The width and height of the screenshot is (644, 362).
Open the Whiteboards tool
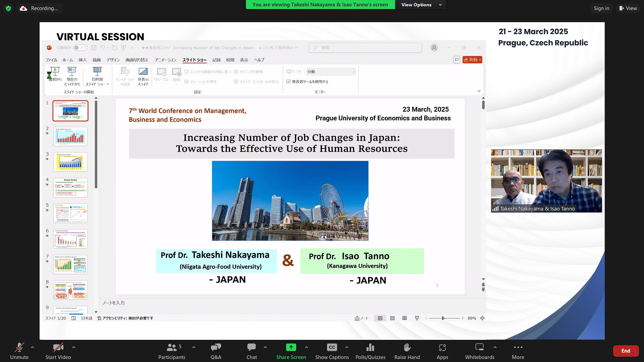click(480, 350)
